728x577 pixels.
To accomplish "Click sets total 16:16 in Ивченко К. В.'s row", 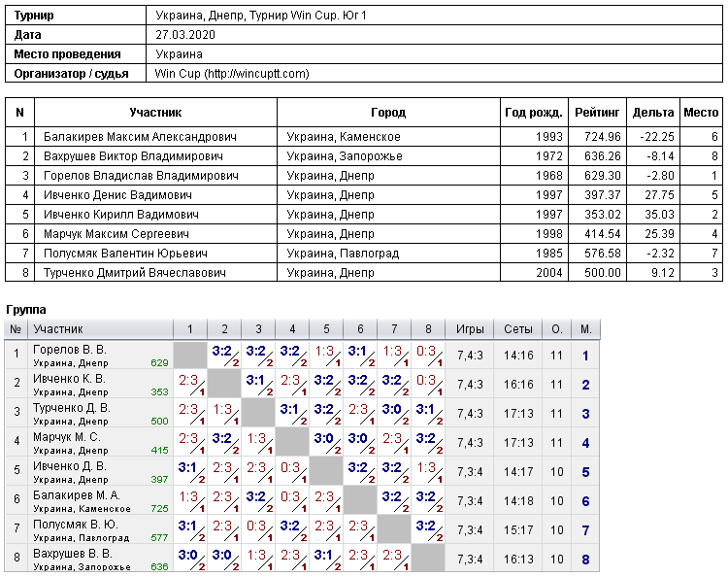I will pyautogui.click(x=518, y=385).
